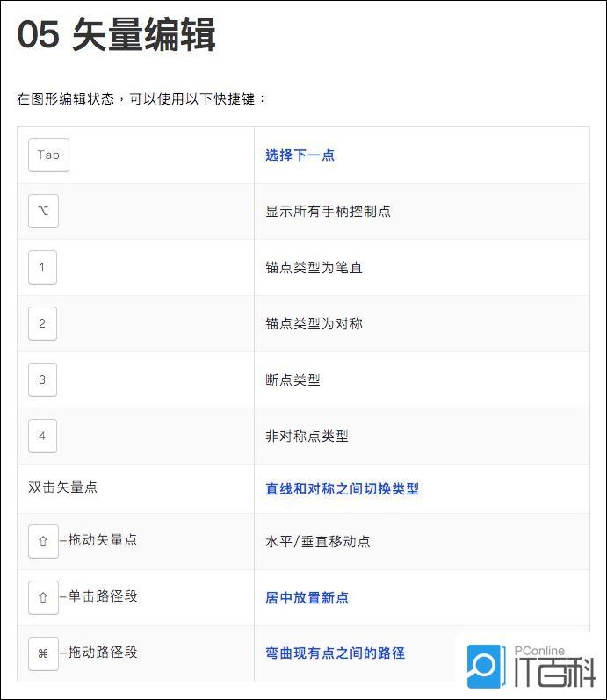Click the number 2 key icon
This screenshot has height=700, width=607.
point(42,324)
